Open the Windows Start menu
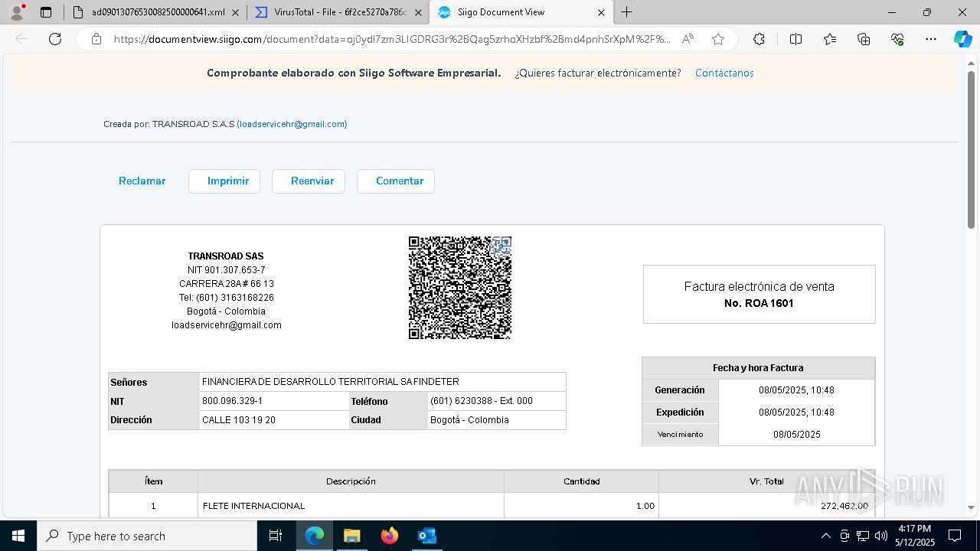The width and height of the screenshot is (980, 551). coord(18,536)
